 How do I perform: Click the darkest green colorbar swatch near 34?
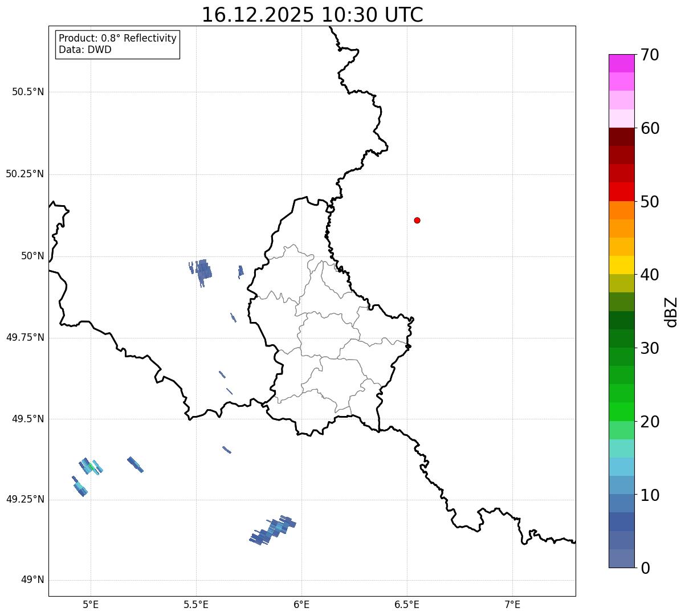pos(622,320)
